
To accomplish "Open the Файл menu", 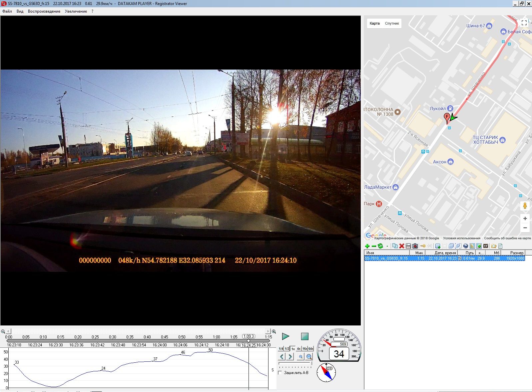I will 7,11.
